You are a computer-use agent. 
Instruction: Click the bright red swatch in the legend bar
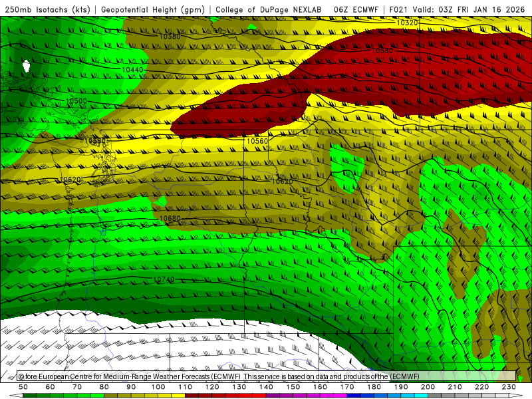(x=259, y=396)
